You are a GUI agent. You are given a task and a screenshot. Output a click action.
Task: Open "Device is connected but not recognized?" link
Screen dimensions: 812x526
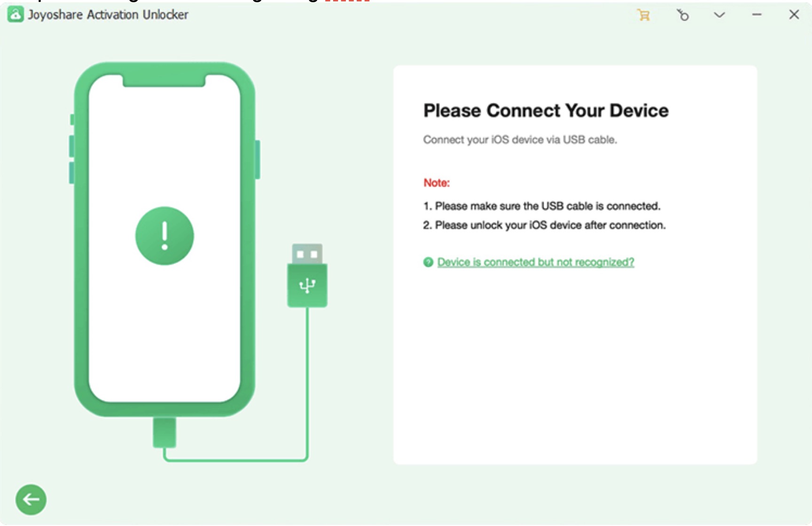click(x=536, y=262)
